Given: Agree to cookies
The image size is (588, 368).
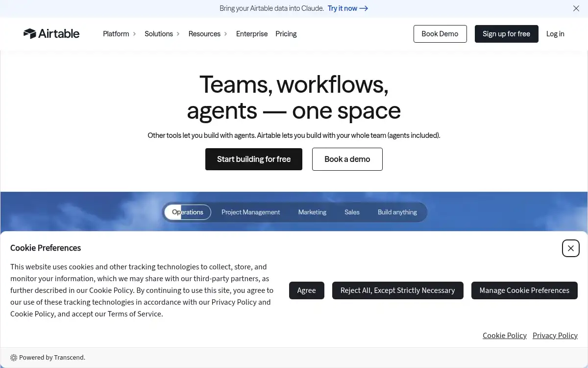Looking at the screenshot, I should (306, 290).
